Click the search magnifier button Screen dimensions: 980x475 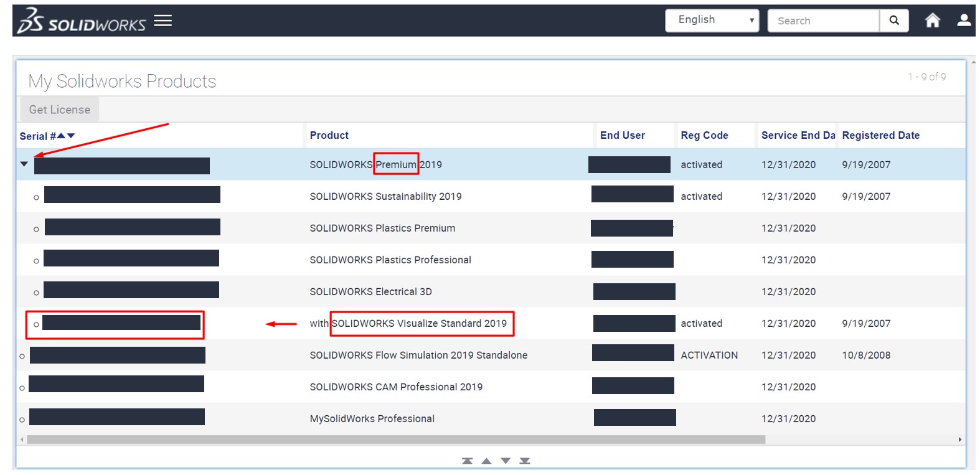pyautogui.click(x=894, y=21)
